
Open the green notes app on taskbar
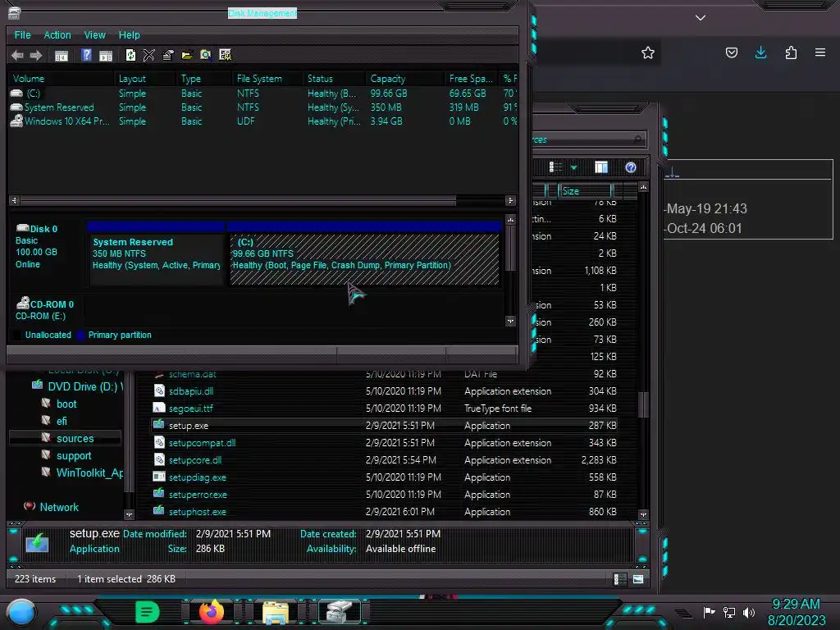pos(147,612)
